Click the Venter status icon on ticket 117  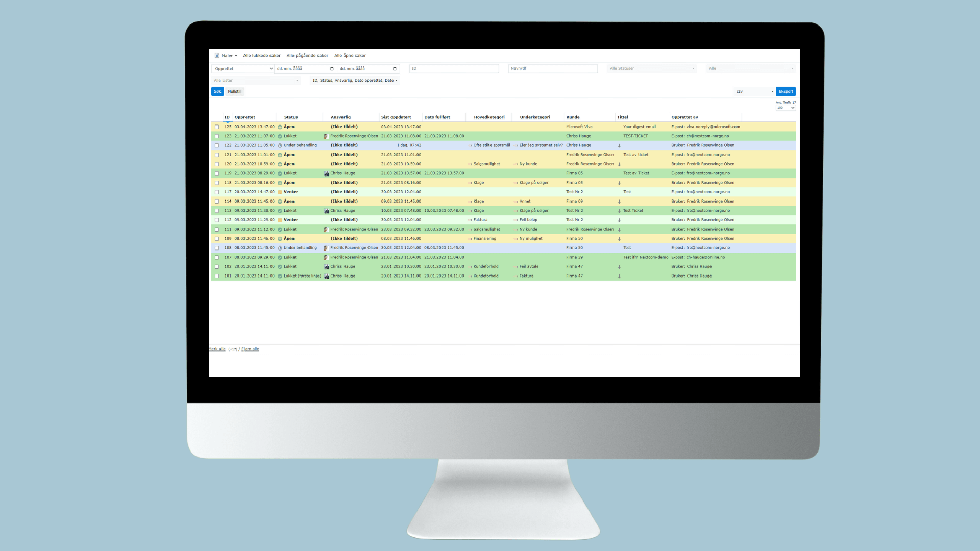(x=280, y=192)
